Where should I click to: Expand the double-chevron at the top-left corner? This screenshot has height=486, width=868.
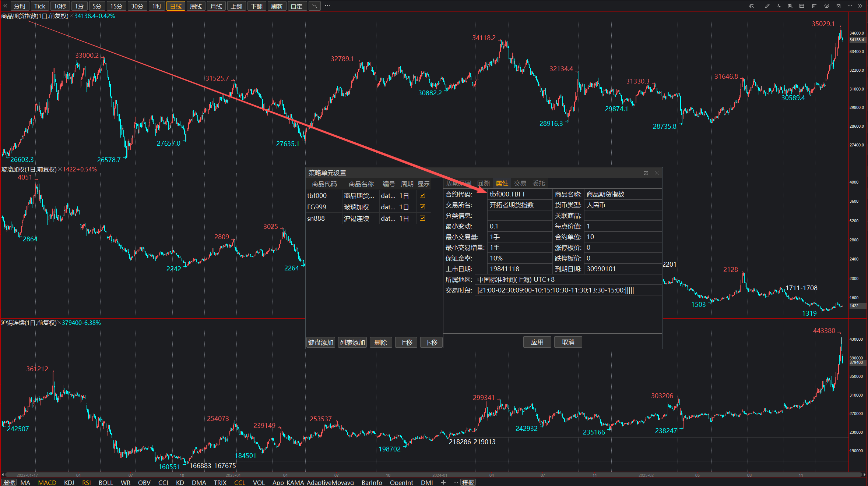coord(5,6)
